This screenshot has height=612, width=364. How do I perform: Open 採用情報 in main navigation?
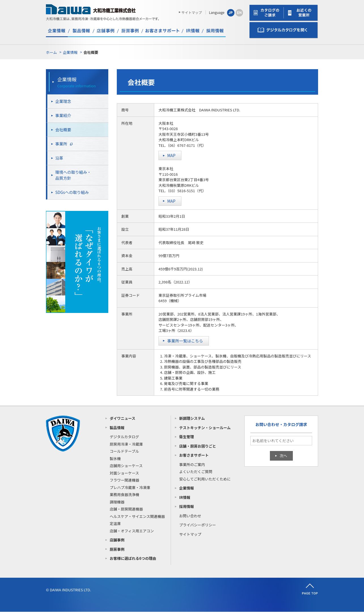pos(215,31)
